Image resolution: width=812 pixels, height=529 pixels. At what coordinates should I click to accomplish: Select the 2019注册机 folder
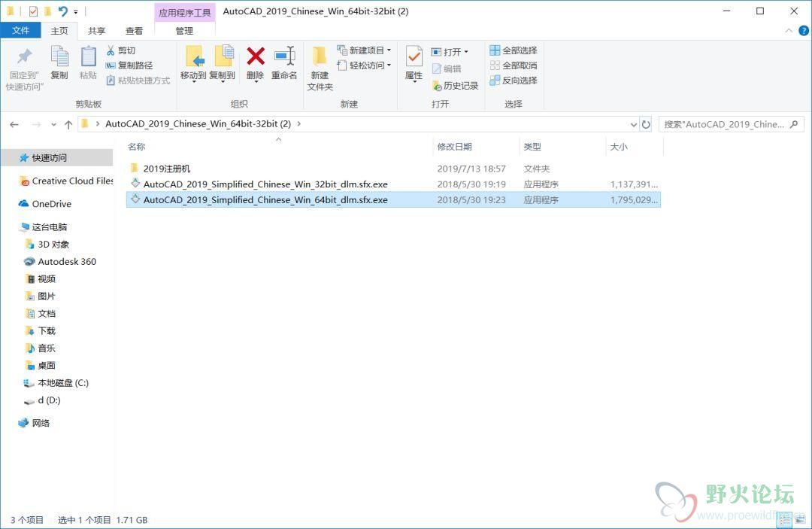pyautogui.click(x=167, y=169)
